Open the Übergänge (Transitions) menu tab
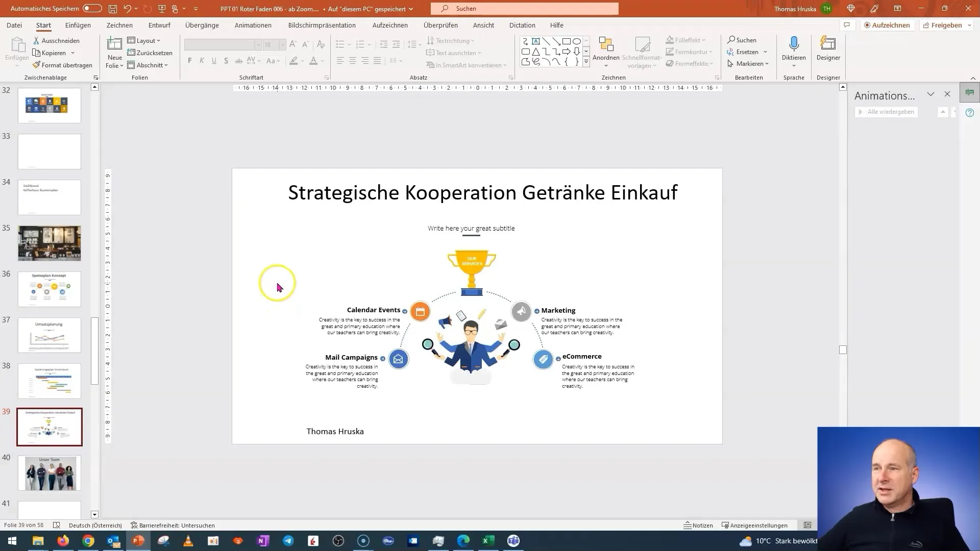 coord(201,25)
